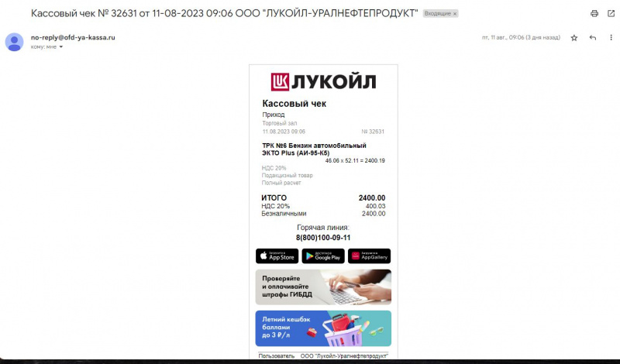Click the email subject title text
620x364 pixels.
[x=224, y=13]
